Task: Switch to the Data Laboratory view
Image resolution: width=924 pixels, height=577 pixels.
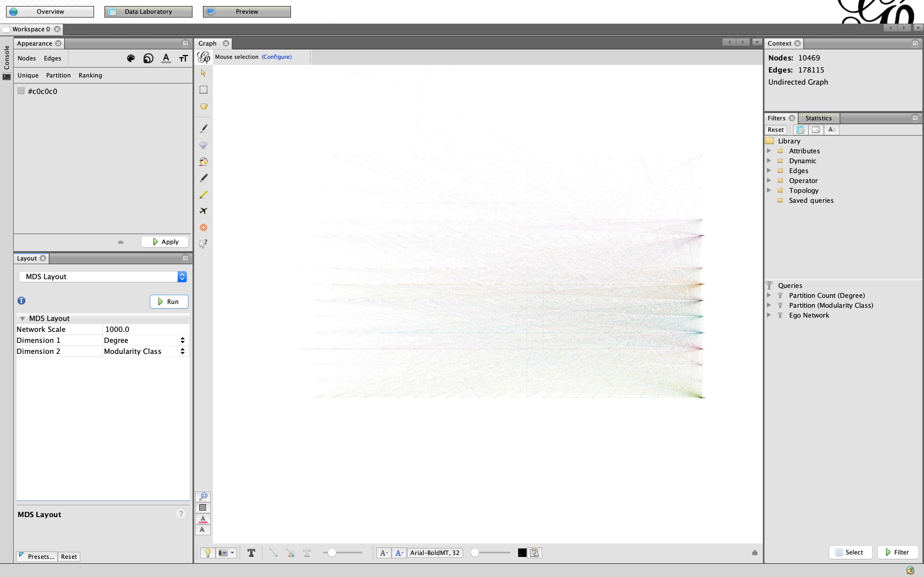Action: coord(148,12)
